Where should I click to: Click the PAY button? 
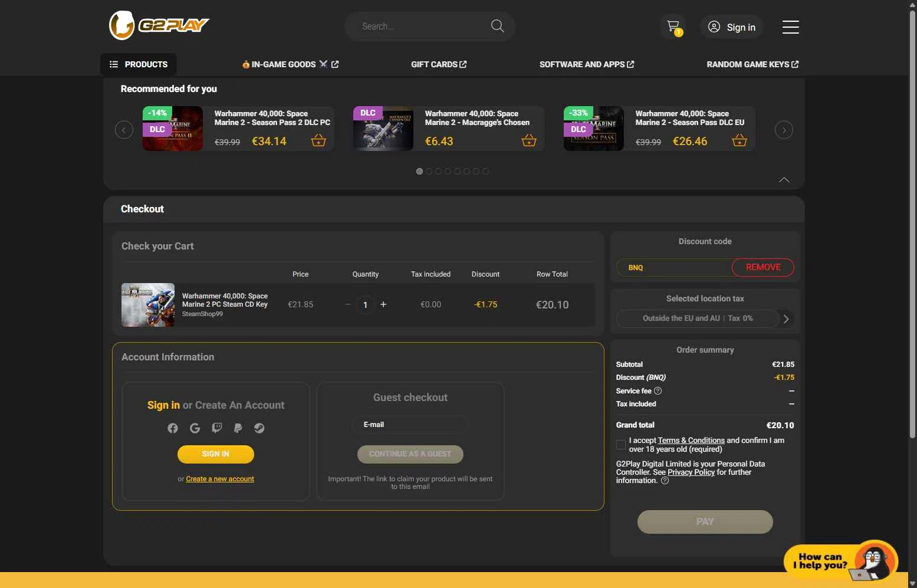pos(705,522)
